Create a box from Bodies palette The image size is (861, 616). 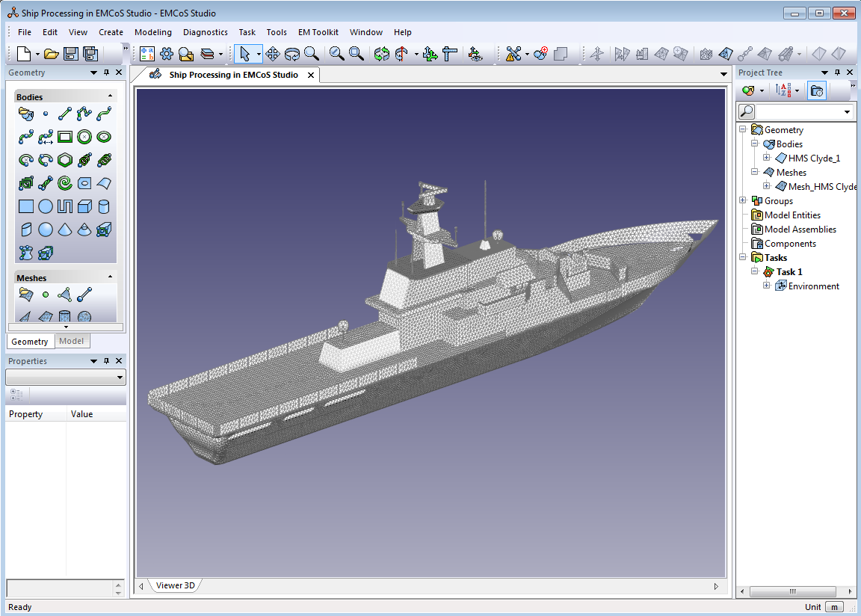[84, 206]
